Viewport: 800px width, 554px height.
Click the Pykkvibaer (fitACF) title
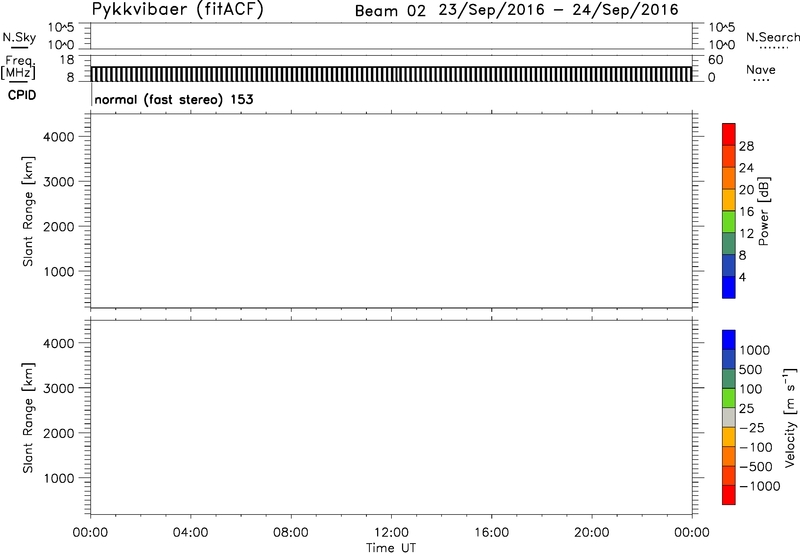(177, 9)
